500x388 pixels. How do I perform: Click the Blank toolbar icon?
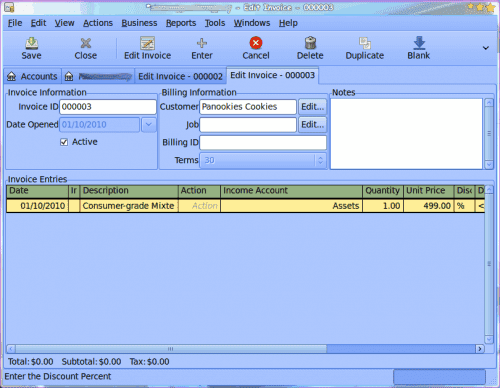click(x=419, y=43)
